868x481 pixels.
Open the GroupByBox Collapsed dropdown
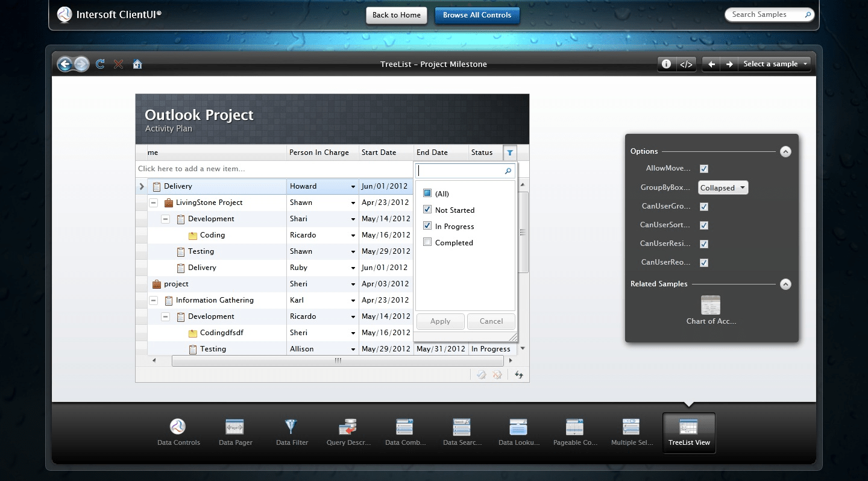tap(723, 188)
